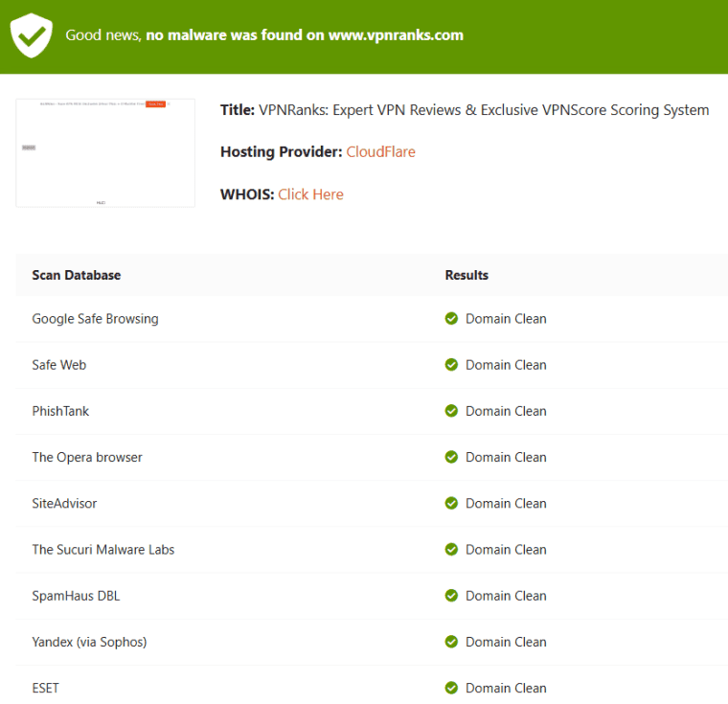Click the Results column header

click(x=466, y=275)
